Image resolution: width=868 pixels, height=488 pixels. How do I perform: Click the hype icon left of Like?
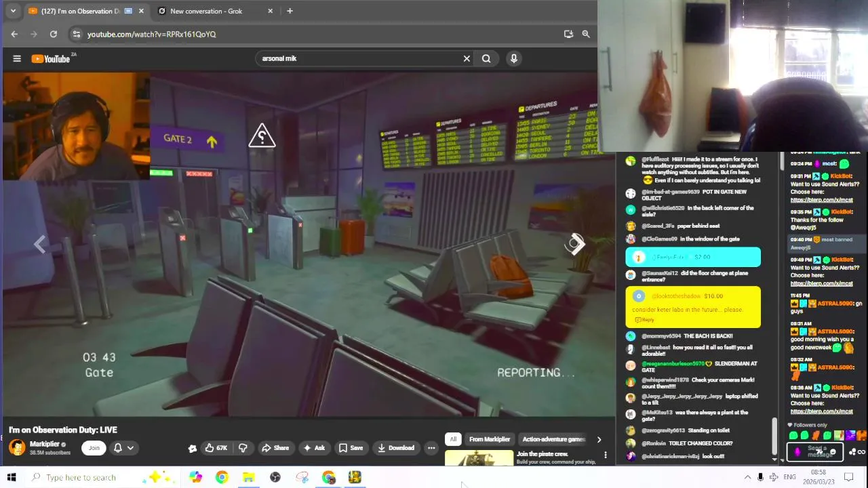[x=193, y=447]
